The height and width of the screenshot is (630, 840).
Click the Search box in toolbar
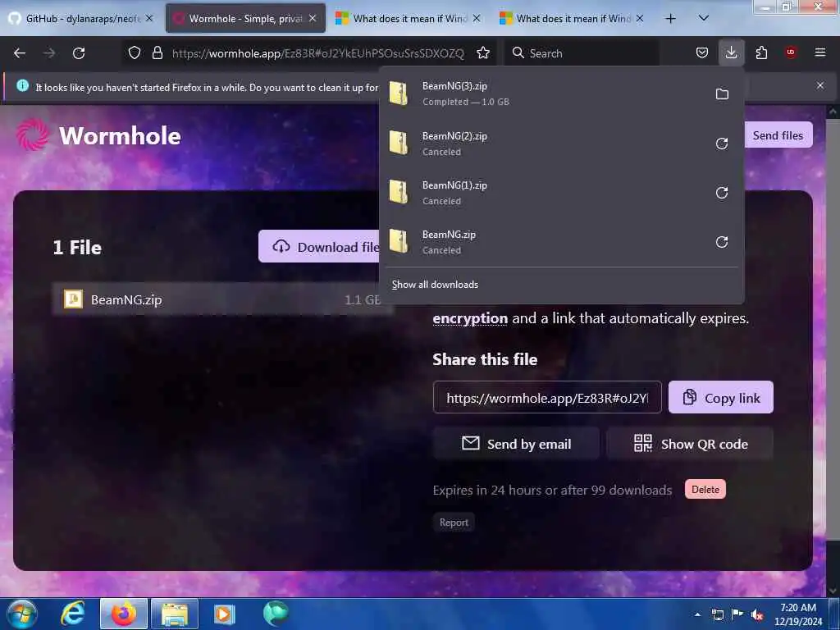pos(582,53)
